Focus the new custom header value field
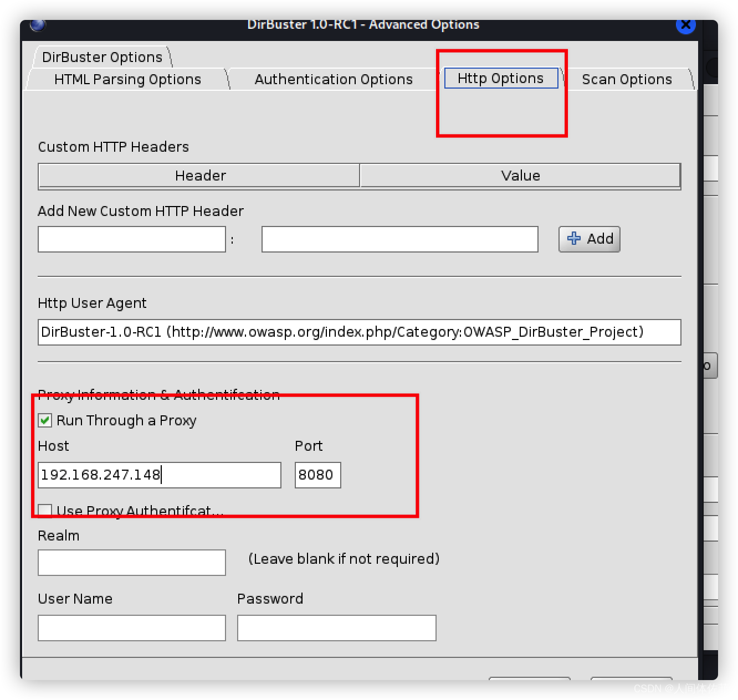 click(x=400, y=239)
